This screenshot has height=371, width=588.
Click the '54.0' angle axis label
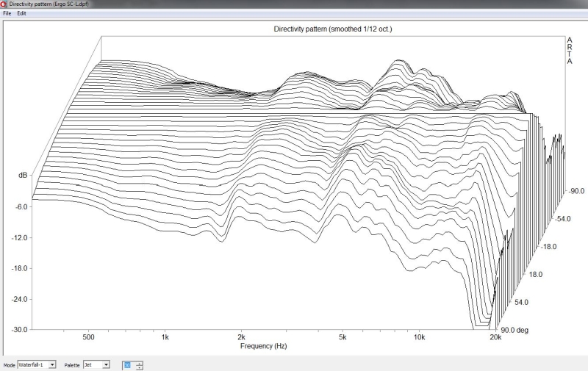pyautogui.click(x=521, y=302)
